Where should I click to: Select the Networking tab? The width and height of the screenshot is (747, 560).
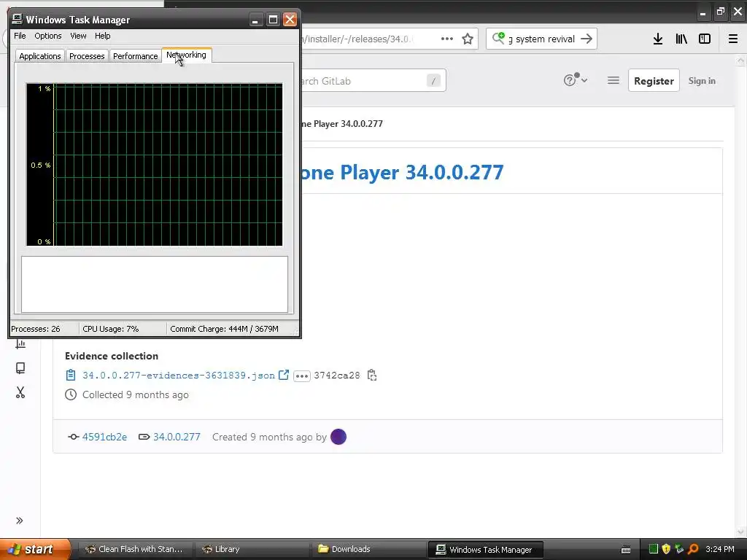pos(186,55)
